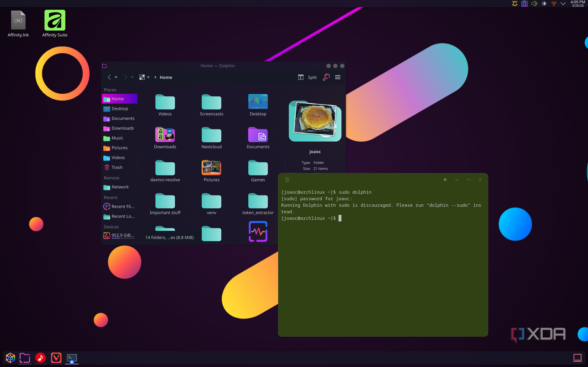The height and width of the screenshot is (367, 588).
Task: Click the forward navigation arrow in Dolphin
Action: [125, 77]
